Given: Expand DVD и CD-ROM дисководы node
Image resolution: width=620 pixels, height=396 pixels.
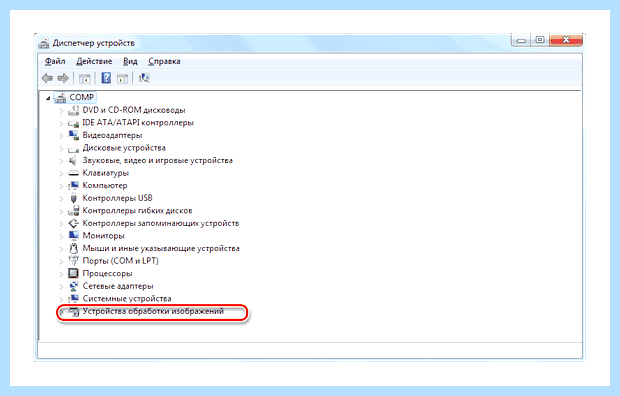Looking at the screenshot, I should pos(61,111).
